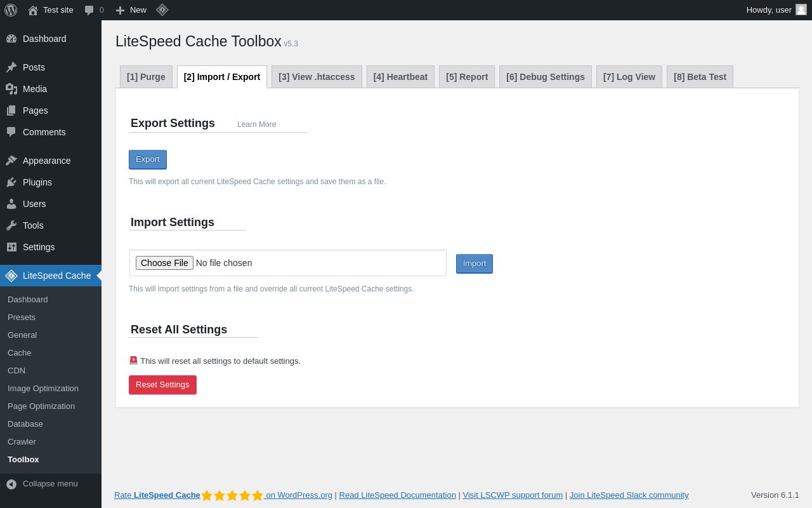
Task: Open Image Optimization submenu item
Action: pos(43,388)
